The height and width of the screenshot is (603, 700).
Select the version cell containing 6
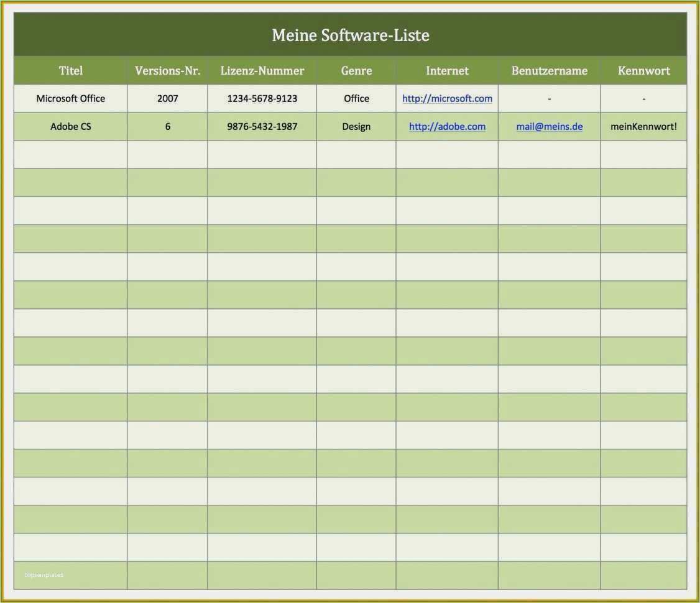pos(167,127)
